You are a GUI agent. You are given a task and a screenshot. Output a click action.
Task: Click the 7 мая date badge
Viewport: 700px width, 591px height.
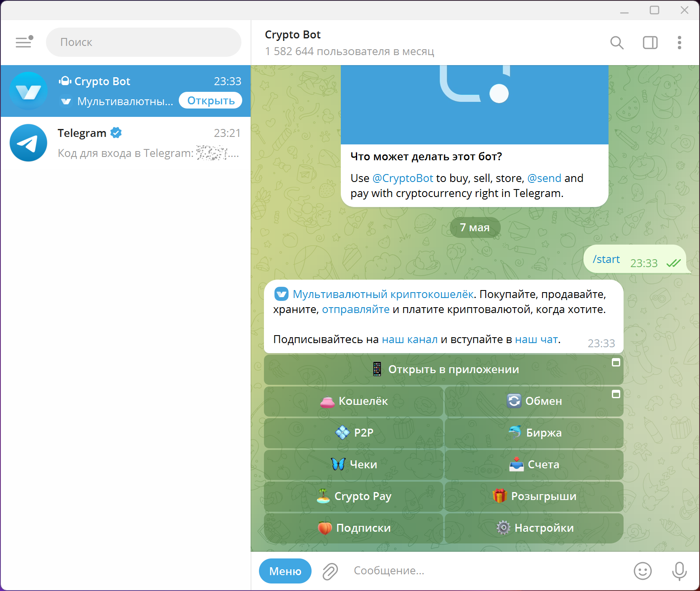click(x=475, y=227)
